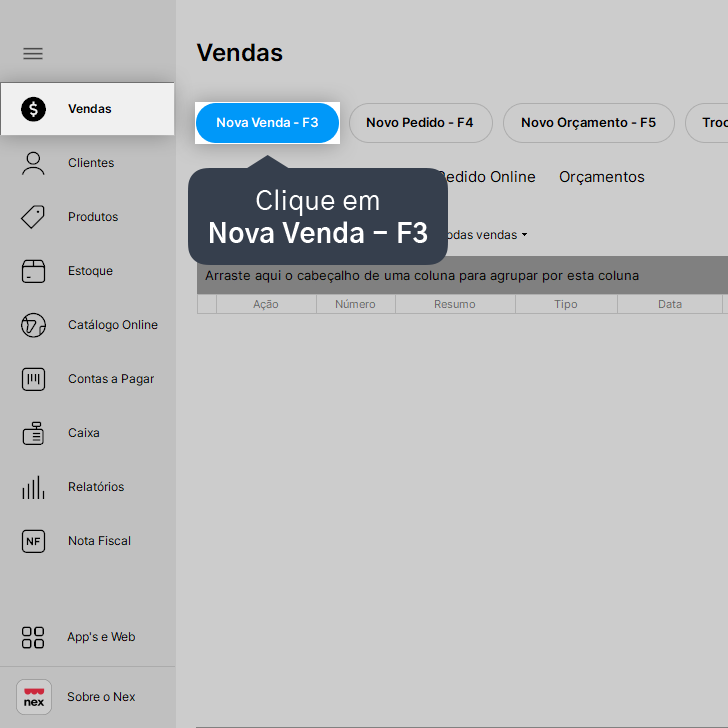Sort by the Tipo column header
Screen dimensions: 728x728
[x=566, y=304]
